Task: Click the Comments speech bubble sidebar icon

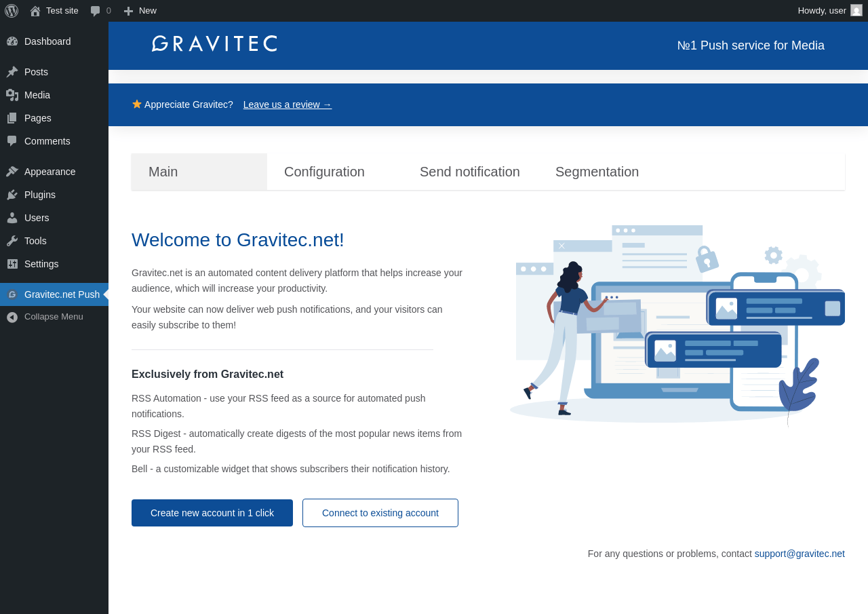Action: tap(12, 141)
